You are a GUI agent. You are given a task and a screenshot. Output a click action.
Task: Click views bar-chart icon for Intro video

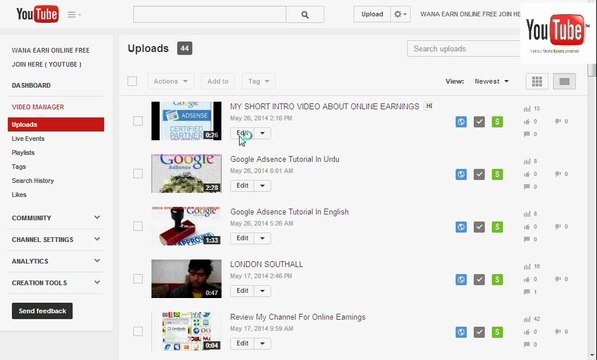(527, 109)
